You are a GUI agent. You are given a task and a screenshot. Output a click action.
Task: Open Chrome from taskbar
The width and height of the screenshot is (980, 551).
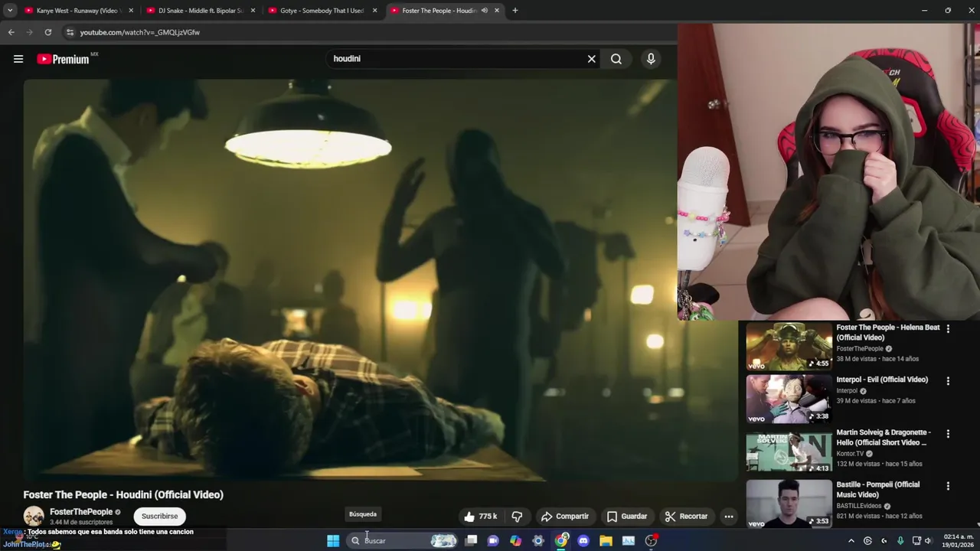(x=561, y=541)
